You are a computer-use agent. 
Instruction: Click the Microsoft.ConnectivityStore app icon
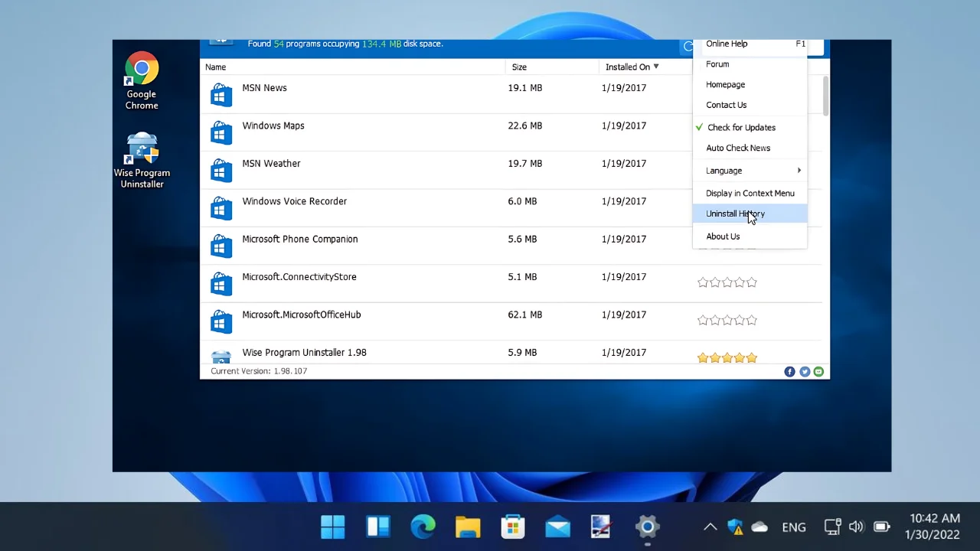click(x=221, y=284)
